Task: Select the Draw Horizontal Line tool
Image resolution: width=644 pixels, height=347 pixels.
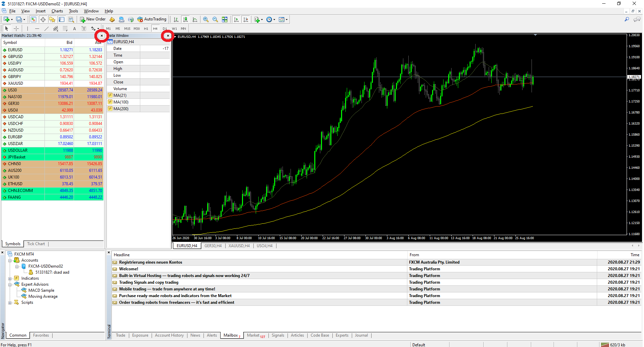Action: click(37, 28)
